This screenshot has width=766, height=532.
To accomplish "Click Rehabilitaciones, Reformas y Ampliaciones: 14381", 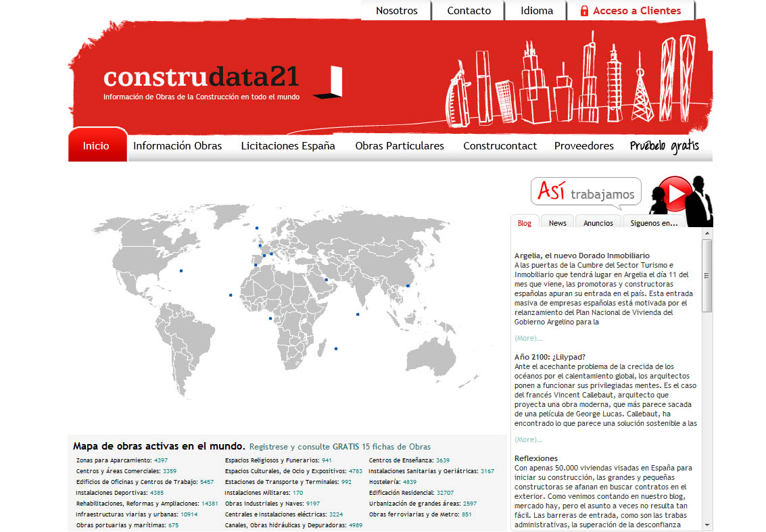I will click(x=147, y=503).
